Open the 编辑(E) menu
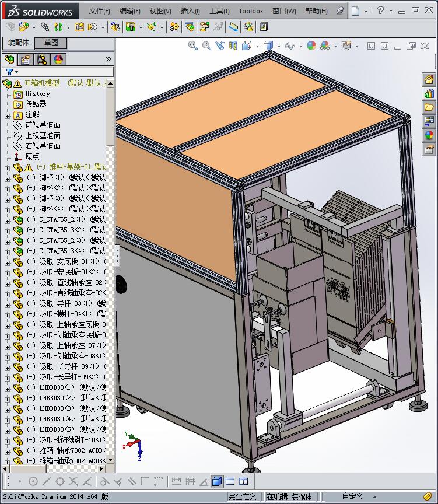The image size is (438, 504). coord(130,11)
